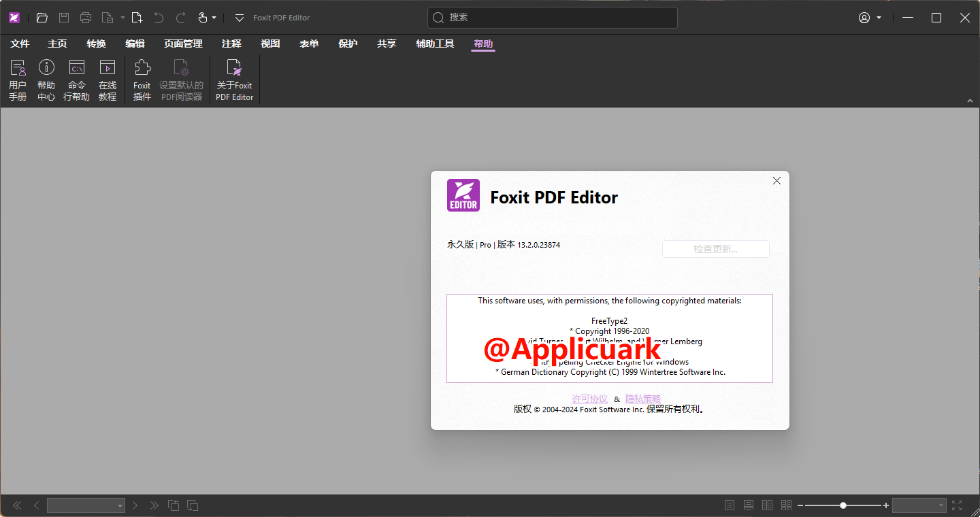Expand the hand tool dropdown arrow
This screenshot has width=980, height=517.
click(x=214, y=18)
